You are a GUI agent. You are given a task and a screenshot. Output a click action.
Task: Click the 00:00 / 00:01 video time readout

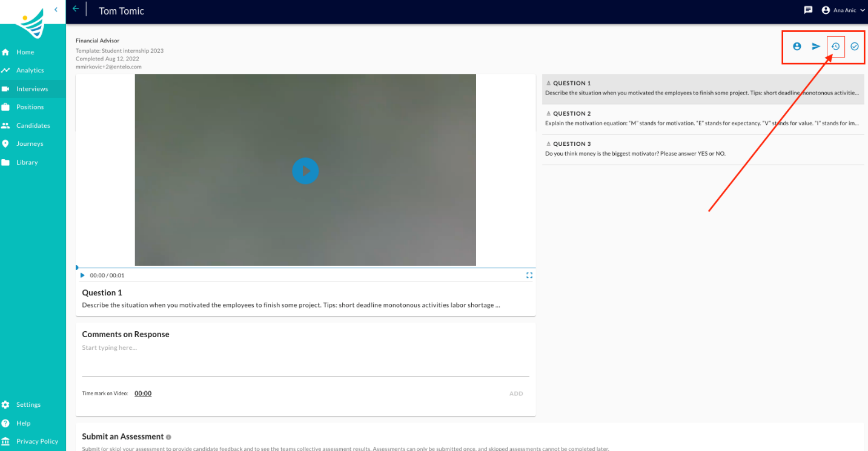[107, 275]
